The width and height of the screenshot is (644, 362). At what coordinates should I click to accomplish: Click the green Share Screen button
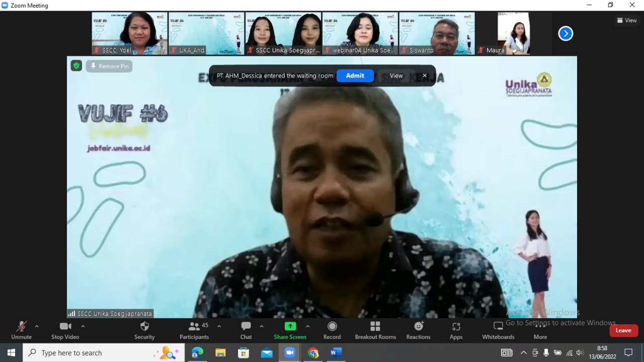pyautogui.click(x=290, y=330)
